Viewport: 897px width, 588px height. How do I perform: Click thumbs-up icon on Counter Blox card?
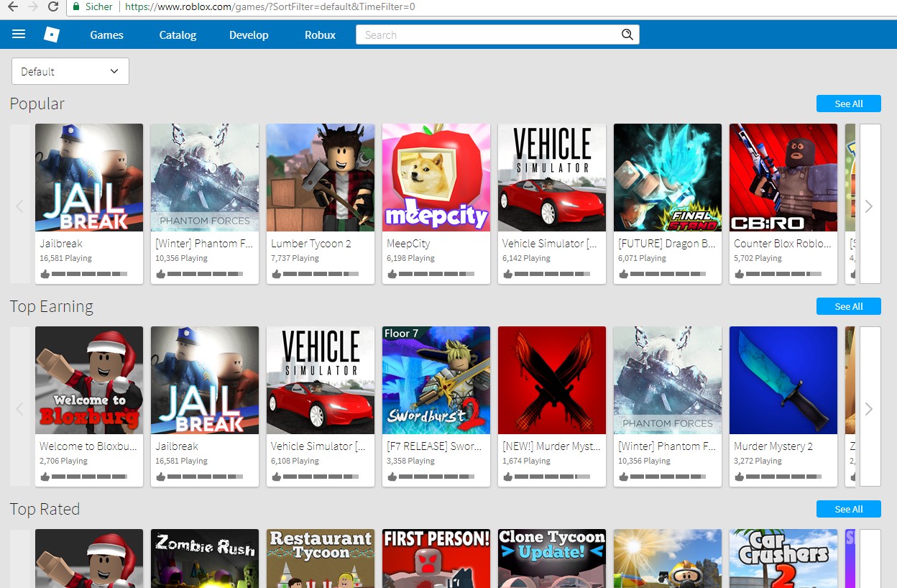740,274
